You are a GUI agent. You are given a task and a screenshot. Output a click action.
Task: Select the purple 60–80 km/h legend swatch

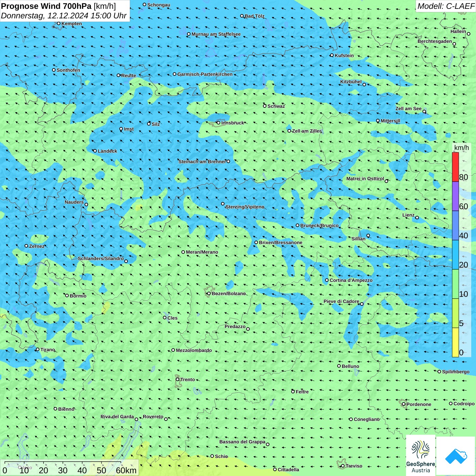(x=455, y=197)
